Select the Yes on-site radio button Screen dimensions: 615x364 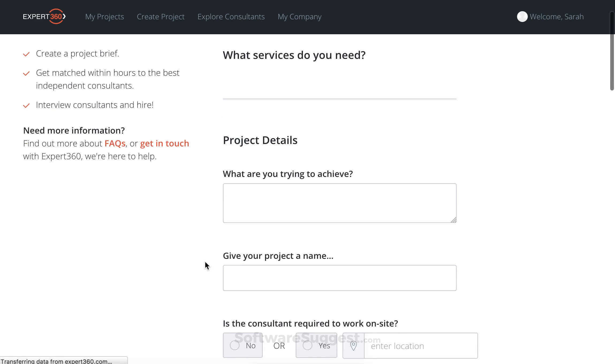point(307,345)
